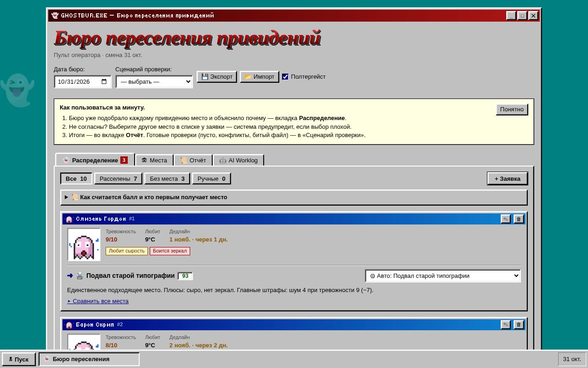The height and width of the screenshot is (368, 588).
Task: Switch to the AI Worklog tab
Action: pos(238,160)
